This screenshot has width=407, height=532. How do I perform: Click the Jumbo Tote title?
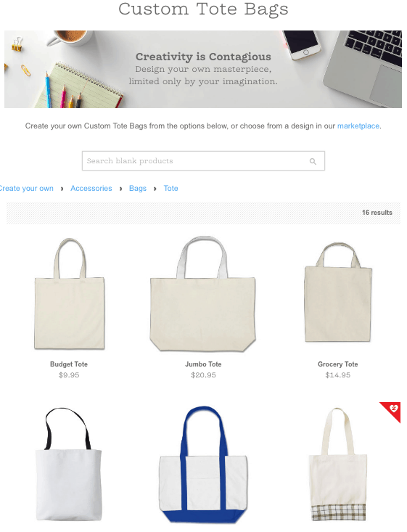pyautogui.click(x=203, y=364)
